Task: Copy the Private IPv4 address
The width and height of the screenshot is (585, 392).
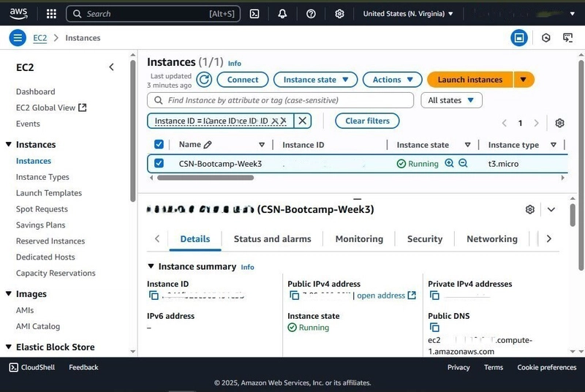Action: pos(434,295)
